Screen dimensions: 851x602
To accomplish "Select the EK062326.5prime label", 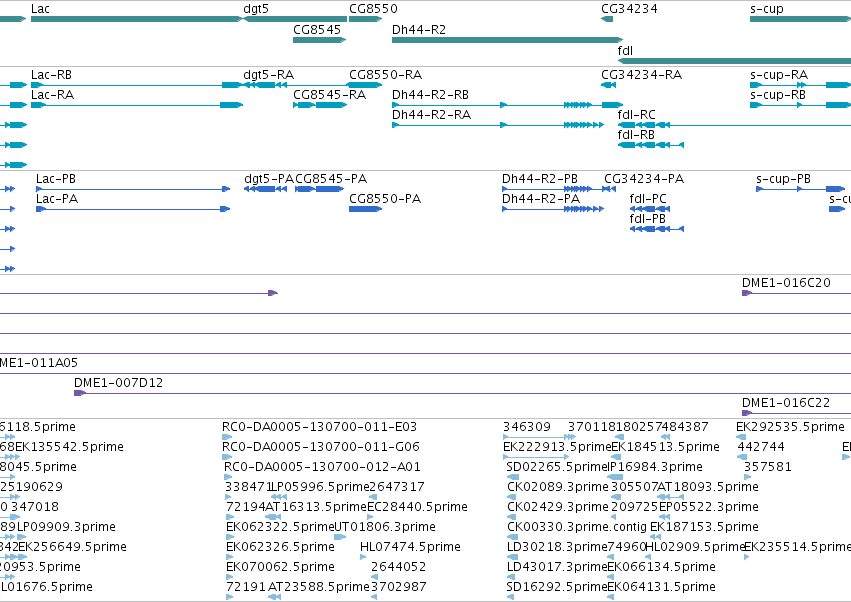I will (280, 547).
